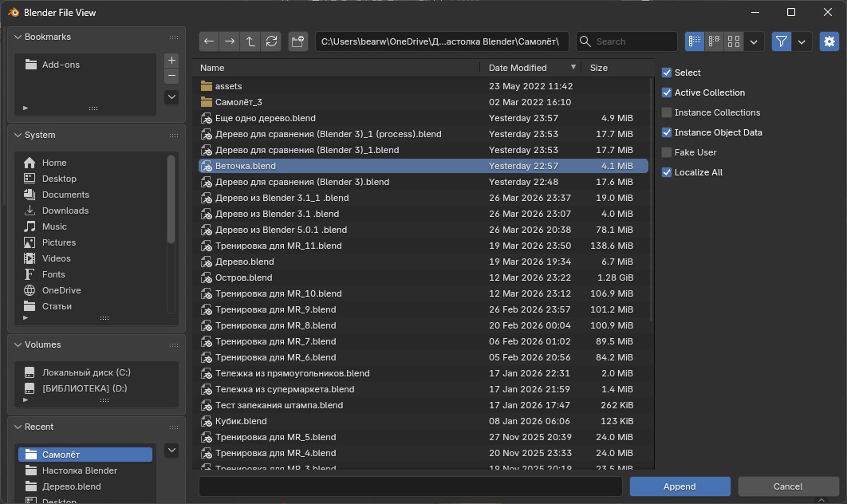Viewport: 847px width, 504px height.
Task: Switch to vertical list display mode
Action: point(695,41)
